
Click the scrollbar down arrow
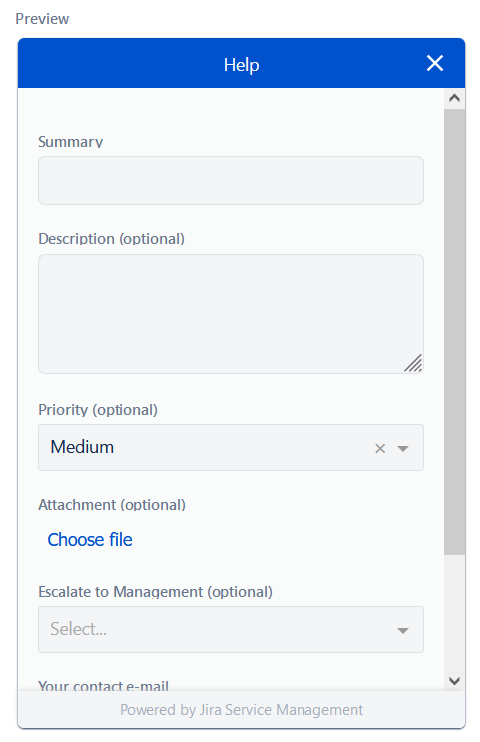[454, 680]
